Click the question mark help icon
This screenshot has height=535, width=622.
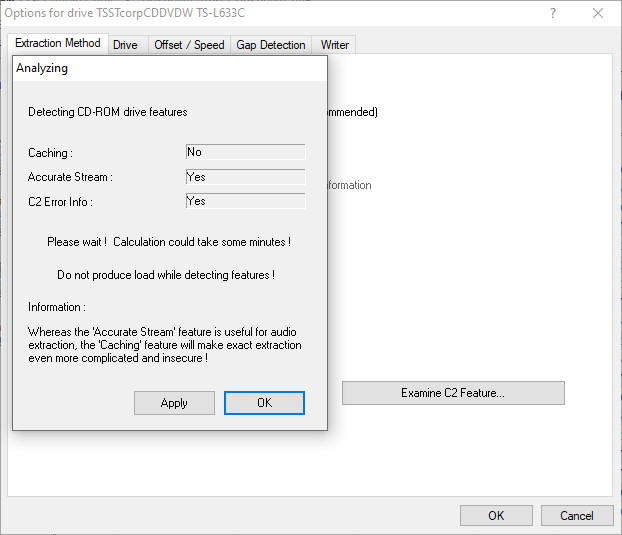(553, 13)
